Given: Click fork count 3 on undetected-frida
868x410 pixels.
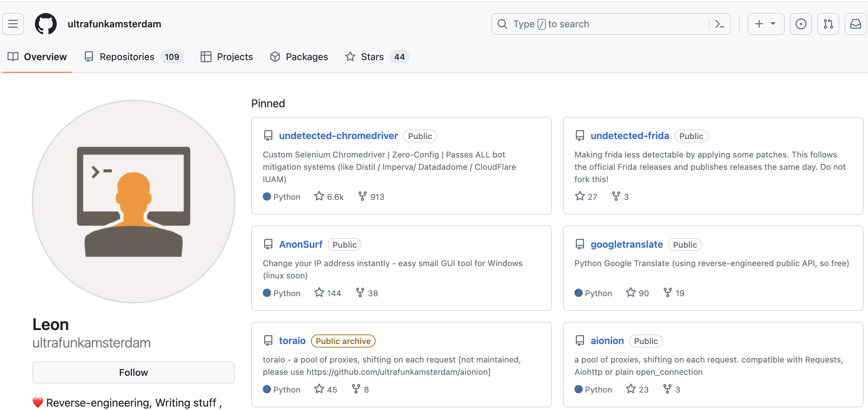Looking at the screenshot, I should [620, 197].
